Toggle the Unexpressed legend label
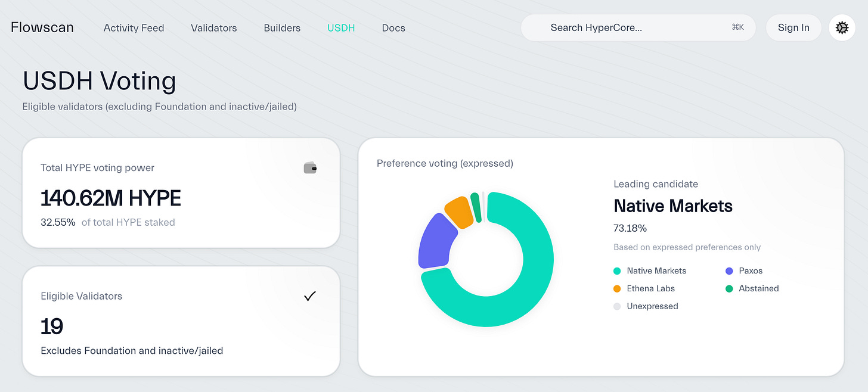This screenshot has height=392, width=868. point(652,307)
